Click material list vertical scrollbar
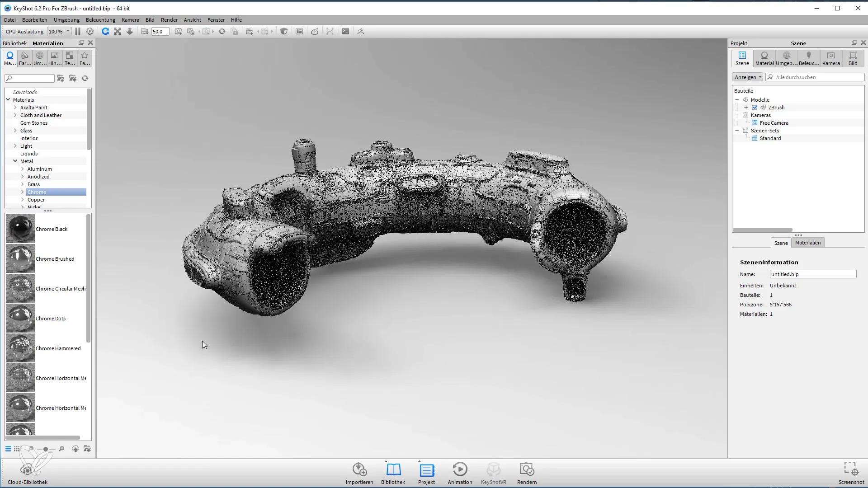The width and height of the screenshot is (868, 488). point(89,278)
